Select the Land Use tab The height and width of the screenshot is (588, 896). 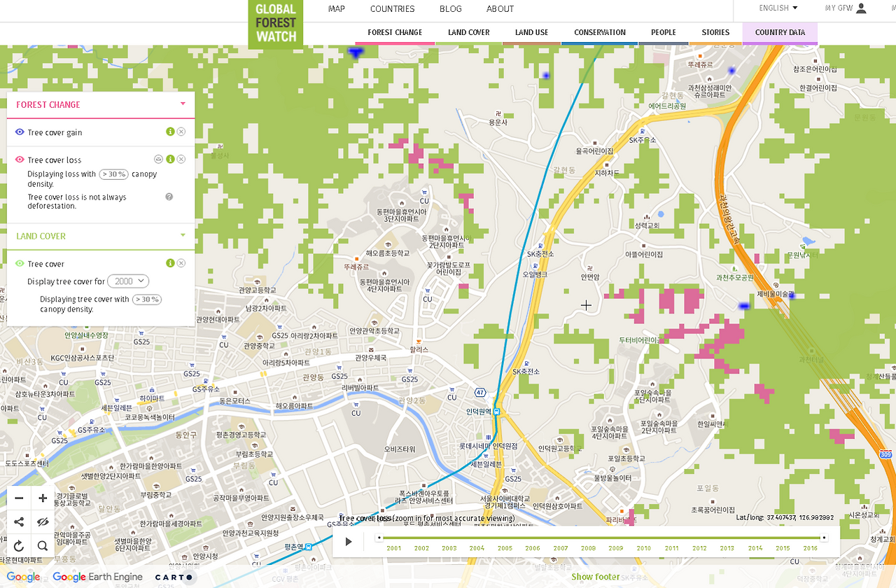click(x=532, y=33)
